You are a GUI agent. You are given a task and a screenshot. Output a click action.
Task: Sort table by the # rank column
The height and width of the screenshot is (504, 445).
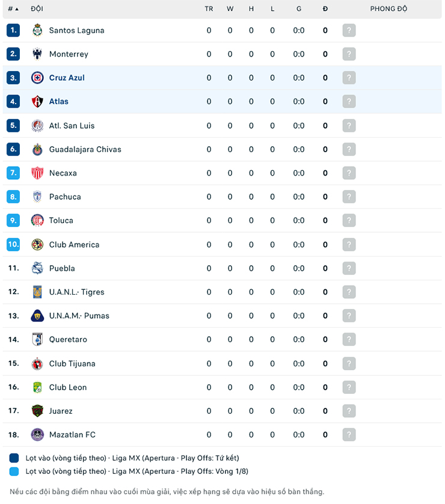click(x=13, y=9)
